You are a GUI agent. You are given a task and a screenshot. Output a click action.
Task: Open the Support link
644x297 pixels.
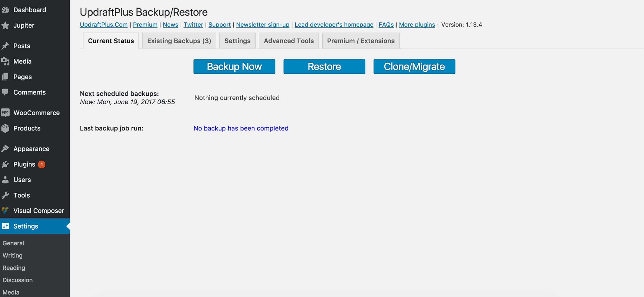coord(220,25)
